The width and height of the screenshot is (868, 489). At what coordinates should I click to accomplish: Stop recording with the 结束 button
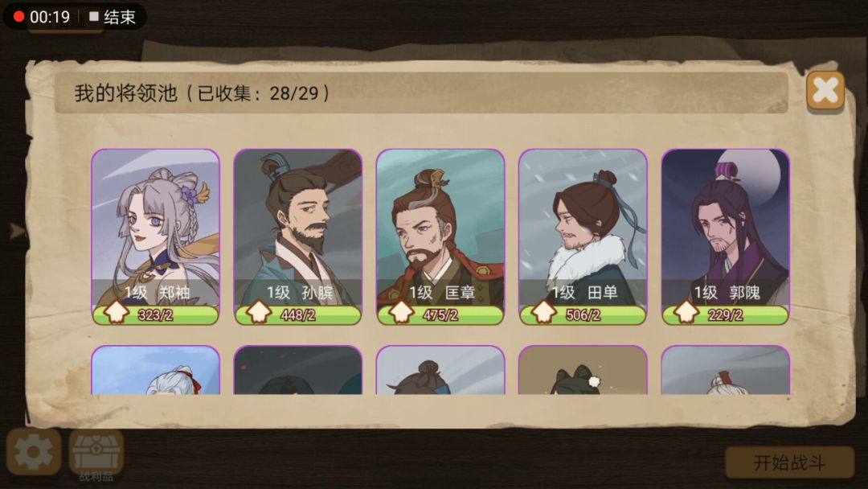[x=113, y=17]
